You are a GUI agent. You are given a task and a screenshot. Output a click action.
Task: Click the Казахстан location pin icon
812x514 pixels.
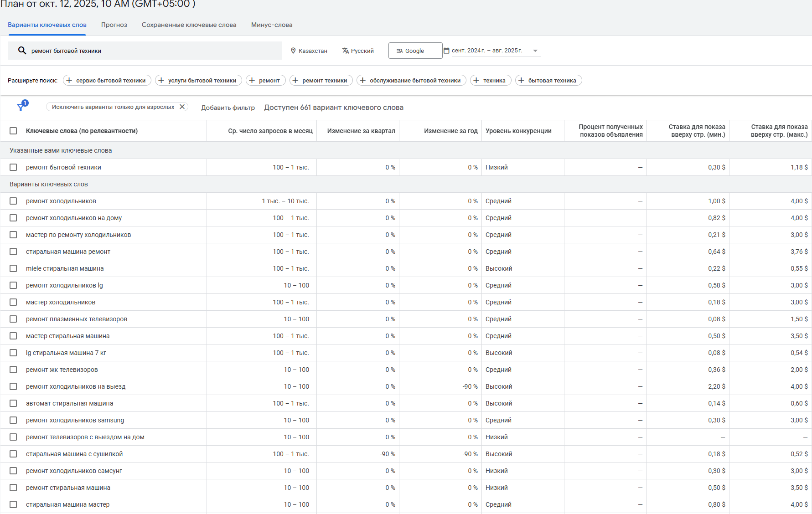coord(293,51)
